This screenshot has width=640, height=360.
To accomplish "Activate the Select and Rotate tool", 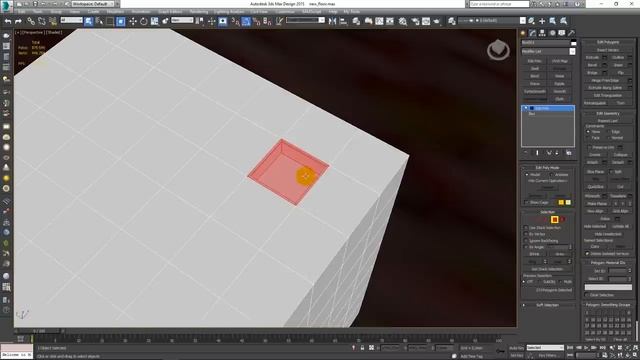I will pos(144,21).
